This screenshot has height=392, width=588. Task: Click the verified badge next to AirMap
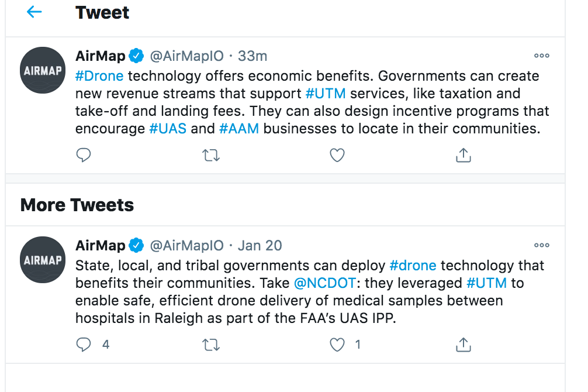click(x=136, y=56)
